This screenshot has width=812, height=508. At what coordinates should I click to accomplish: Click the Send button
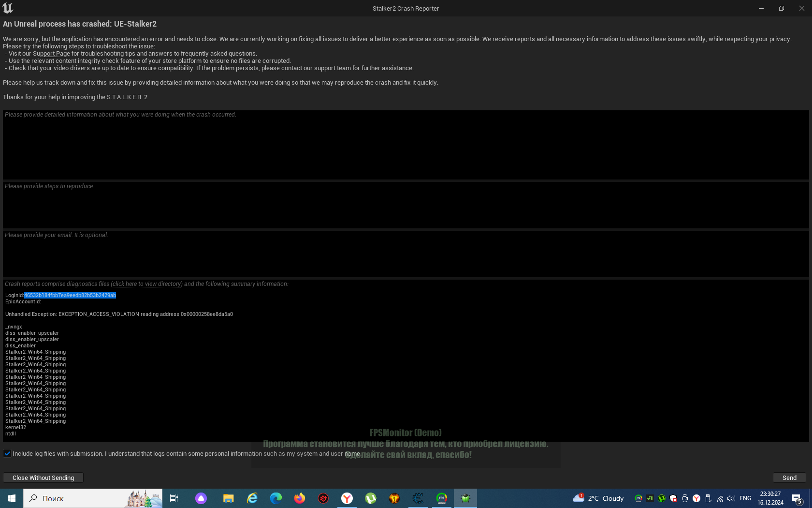point(789,478)
